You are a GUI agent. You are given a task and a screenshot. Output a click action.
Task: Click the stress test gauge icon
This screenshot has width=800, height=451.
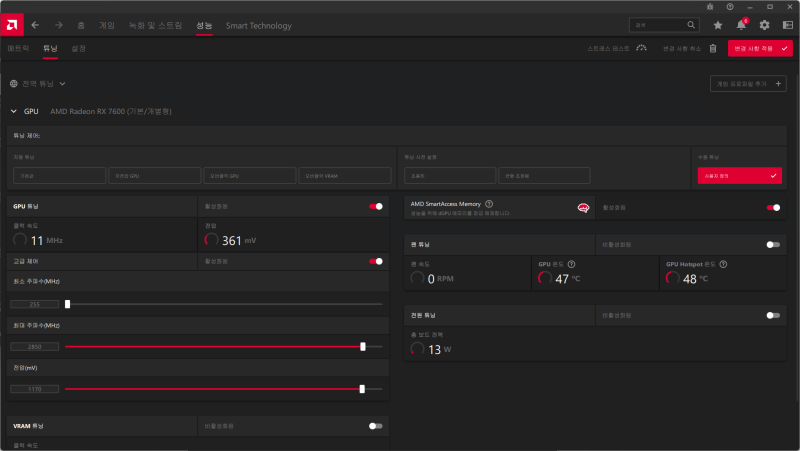point(641,48)
